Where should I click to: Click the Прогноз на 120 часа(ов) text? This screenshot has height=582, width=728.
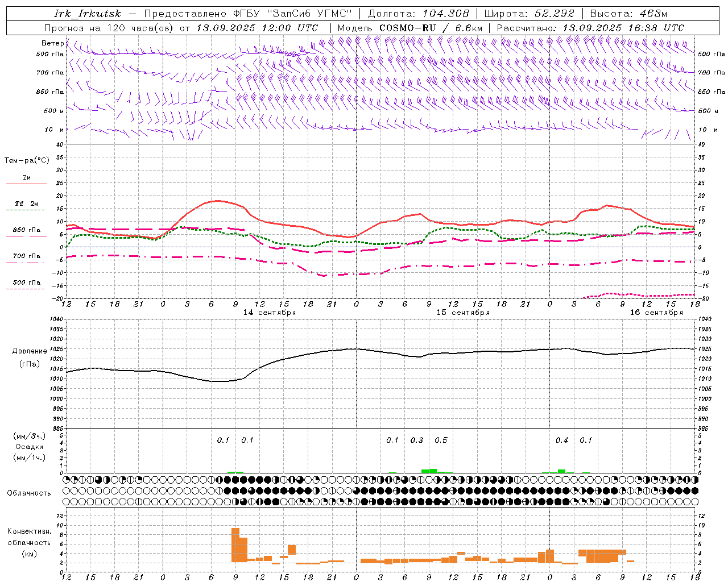click(110, 28)
